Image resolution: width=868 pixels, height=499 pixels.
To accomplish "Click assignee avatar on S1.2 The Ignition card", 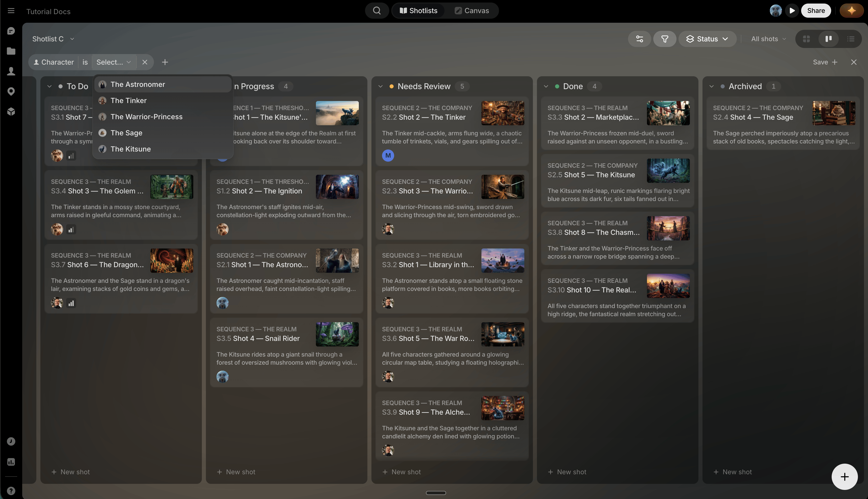I will (x=223, y=229).
